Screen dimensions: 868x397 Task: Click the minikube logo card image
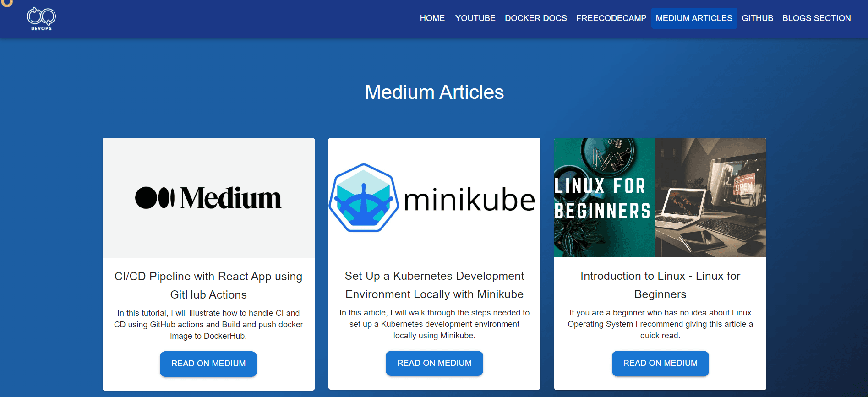pyautogui.click(x=434, y=198)
